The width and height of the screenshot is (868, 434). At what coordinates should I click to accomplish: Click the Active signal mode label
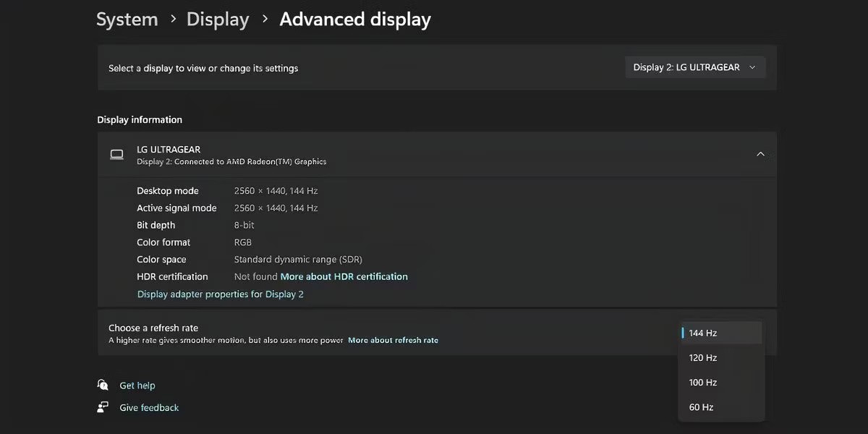coord(176,208)
